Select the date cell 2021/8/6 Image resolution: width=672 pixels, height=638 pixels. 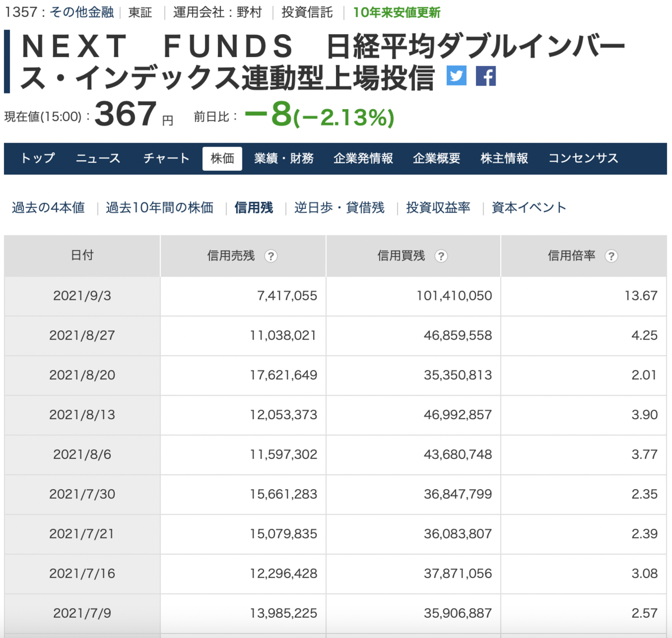coord(82,455)
